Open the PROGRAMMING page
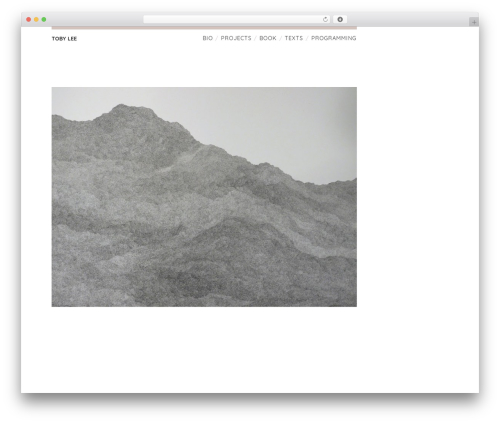The height and width of the screenshot is (423, 500). pos(334,38)
